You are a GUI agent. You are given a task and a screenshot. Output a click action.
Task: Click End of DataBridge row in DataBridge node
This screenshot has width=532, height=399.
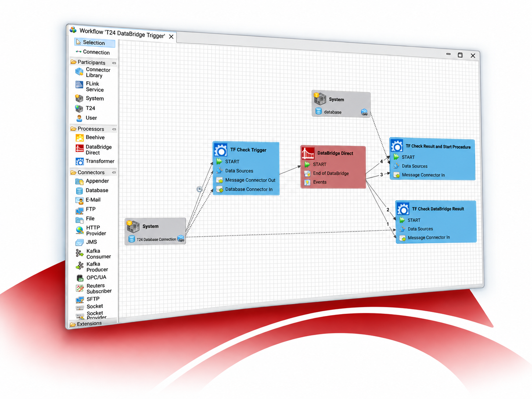(327, 173)
